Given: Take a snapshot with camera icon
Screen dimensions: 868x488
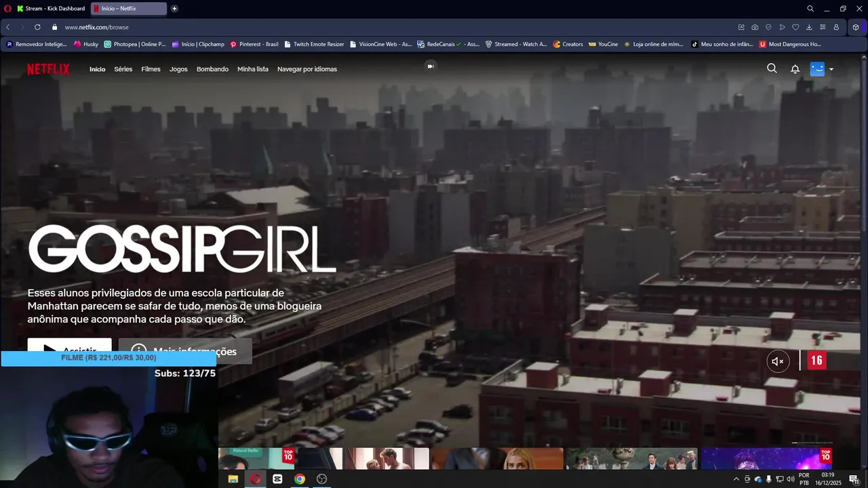Looking at the screenshot, I should click(x=755, y=27).
